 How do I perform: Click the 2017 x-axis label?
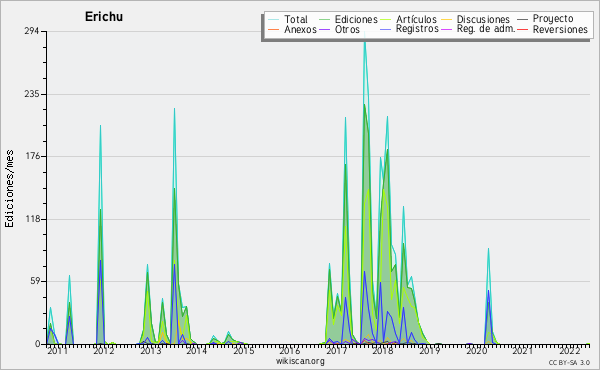pos(336,350)
